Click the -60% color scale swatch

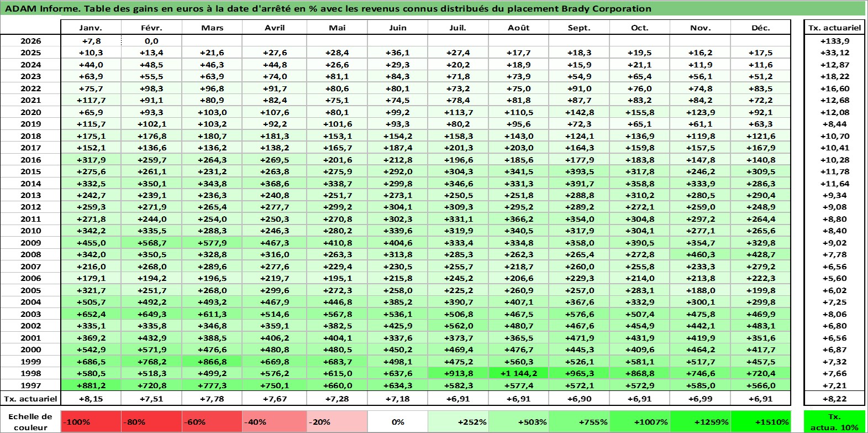tap(212, 421)
